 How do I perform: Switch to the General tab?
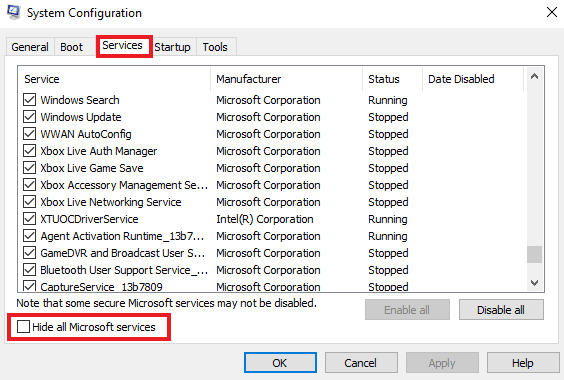click(30, 47)
